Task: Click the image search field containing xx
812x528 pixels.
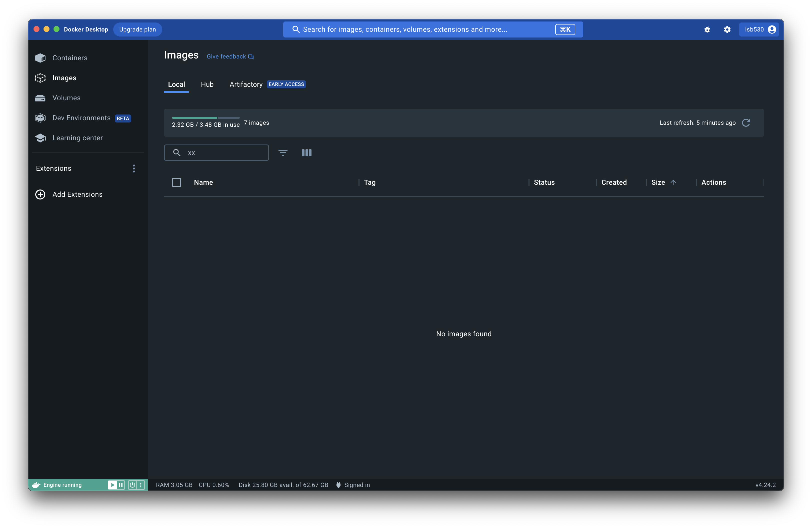Action: click(225, 152)
